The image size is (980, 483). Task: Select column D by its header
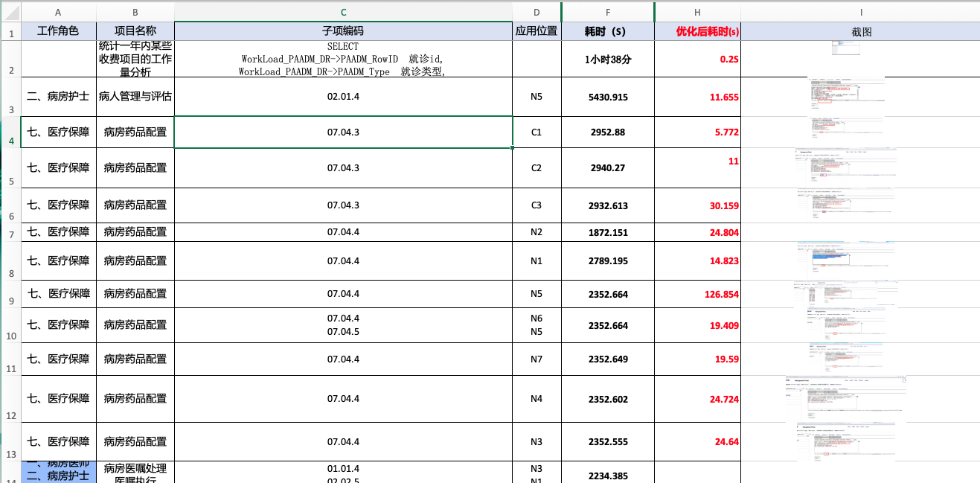(537, 13)
